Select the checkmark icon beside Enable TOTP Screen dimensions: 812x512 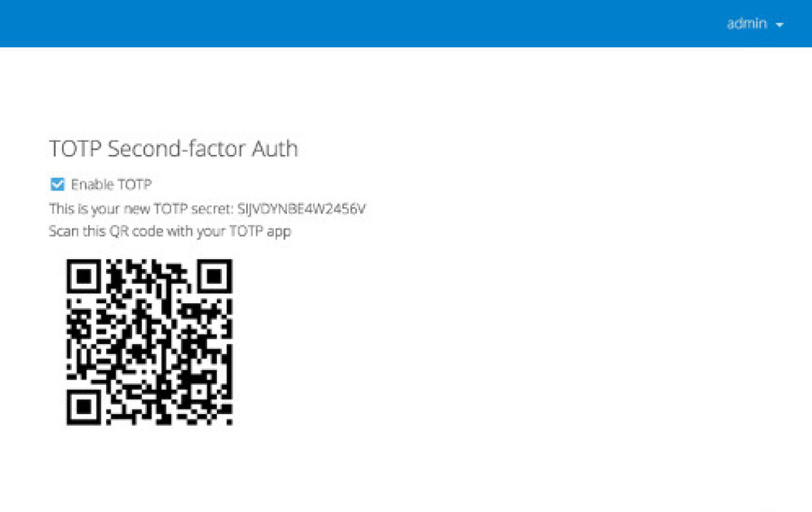pyautogui.click(x=57, y=184)
